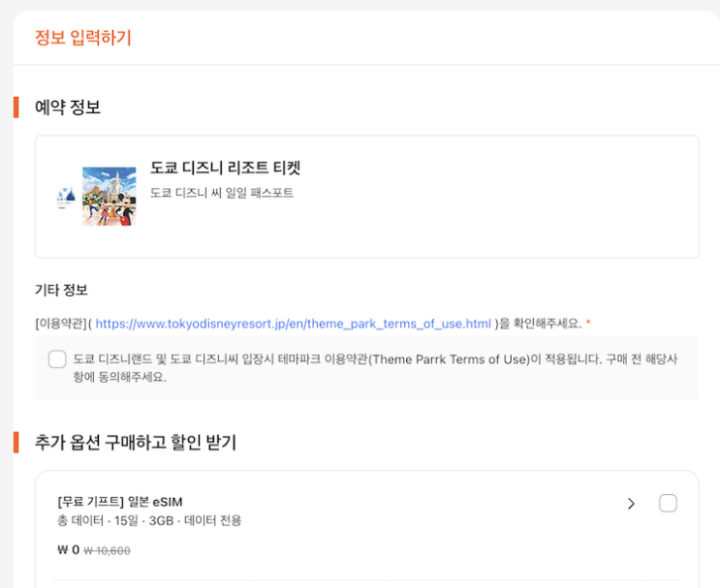Click the 예약 정보 section heading

pos(68,107)
